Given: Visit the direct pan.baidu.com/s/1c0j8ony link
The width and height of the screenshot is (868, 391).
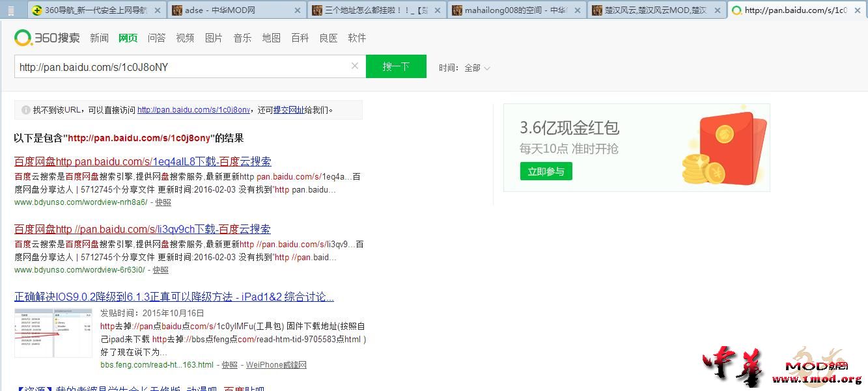Looking at the screenshot, I should [x=193, y=110].
